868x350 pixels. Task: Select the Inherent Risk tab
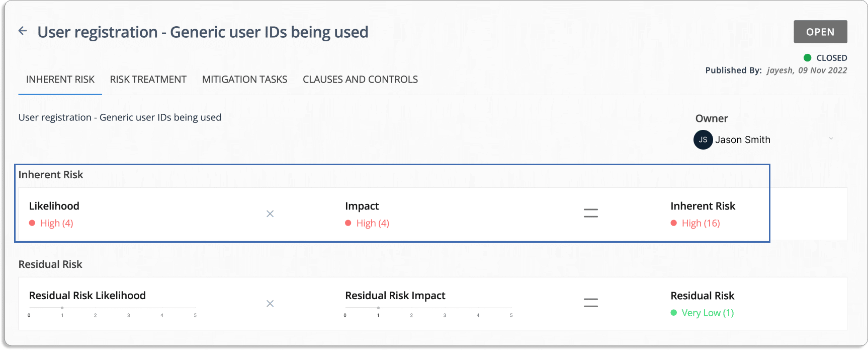(x=60, y=79)
